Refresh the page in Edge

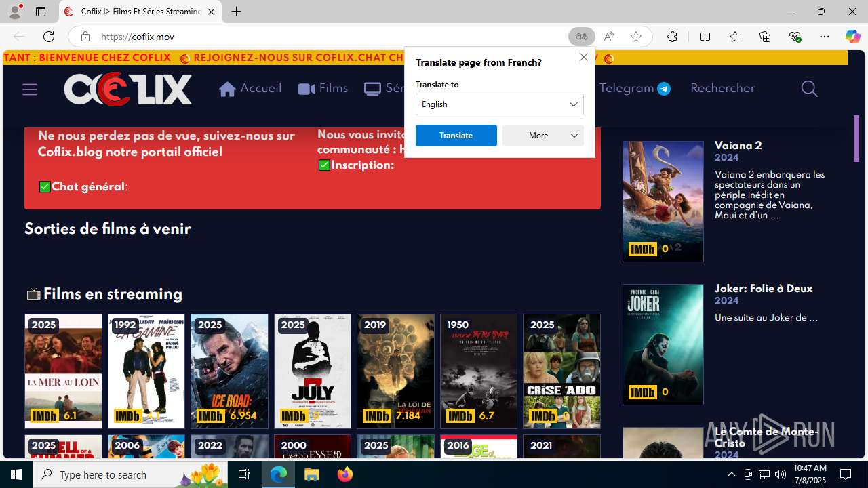[x=49, y=37]
